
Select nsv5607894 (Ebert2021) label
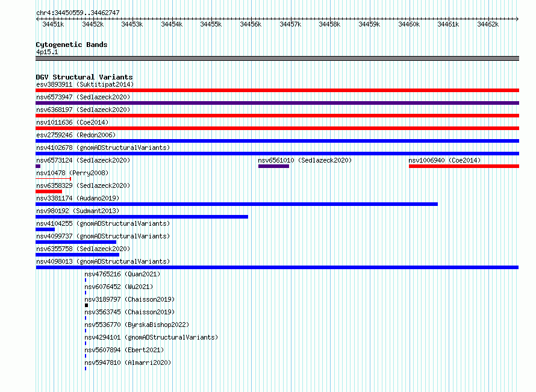click(x=124, y=350)
